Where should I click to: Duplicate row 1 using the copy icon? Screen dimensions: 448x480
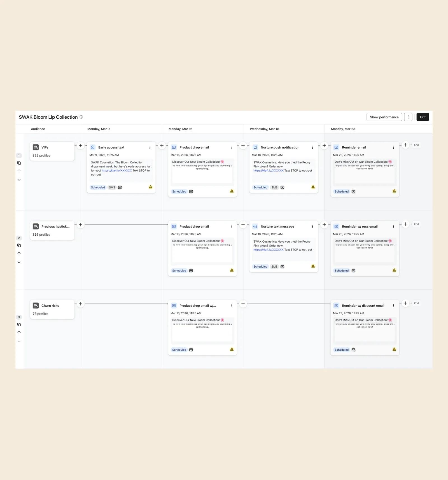coord(19,163)
